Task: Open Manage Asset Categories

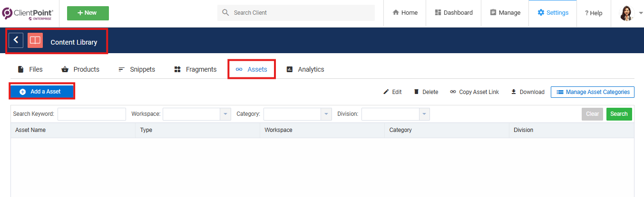Action: pos(593,92)
